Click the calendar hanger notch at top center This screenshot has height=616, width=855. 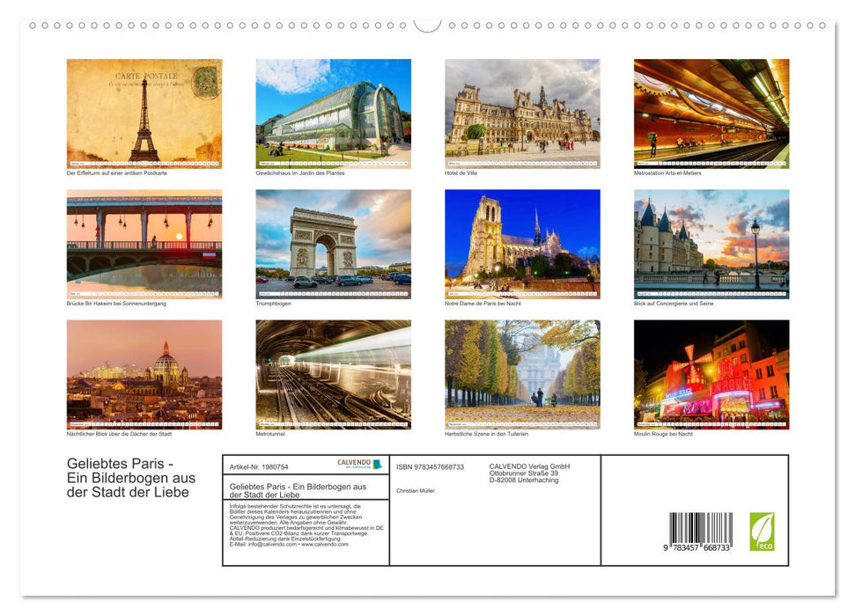pos(427,24)
